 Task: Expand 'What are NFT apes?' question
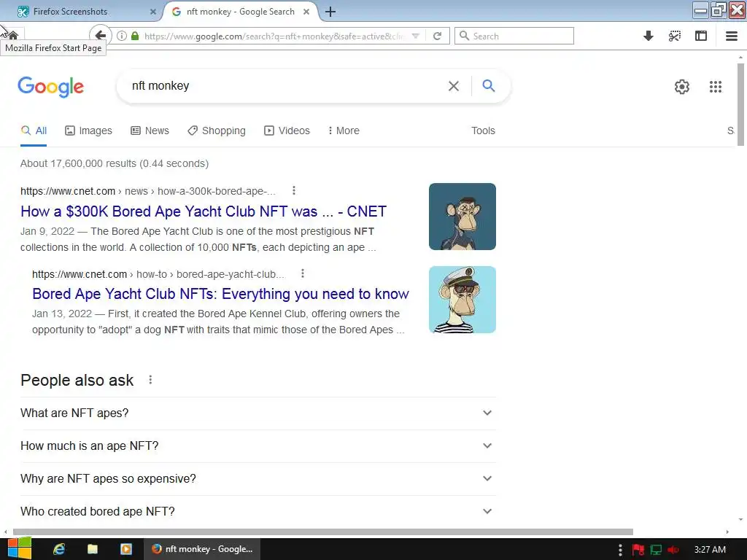[x=258, y=413]
